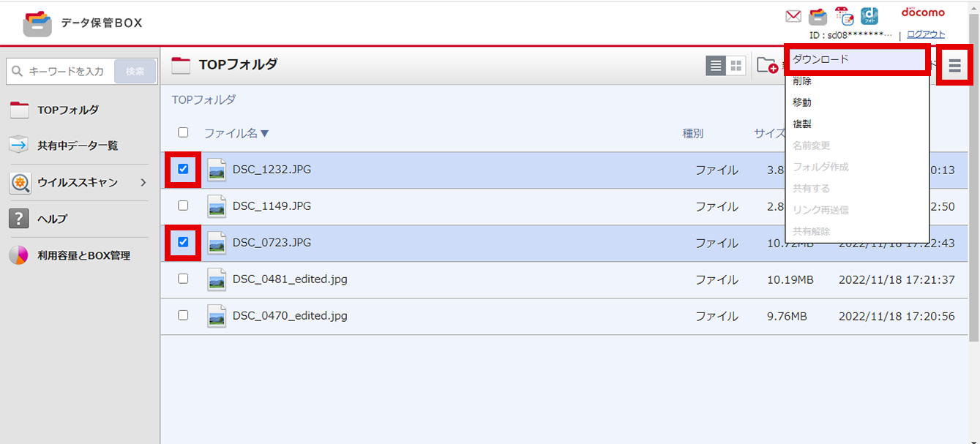Image resolution: width=980 pixels, height=444 pixels.
Task: Click the logout link
Action: (x=925, y=34)
